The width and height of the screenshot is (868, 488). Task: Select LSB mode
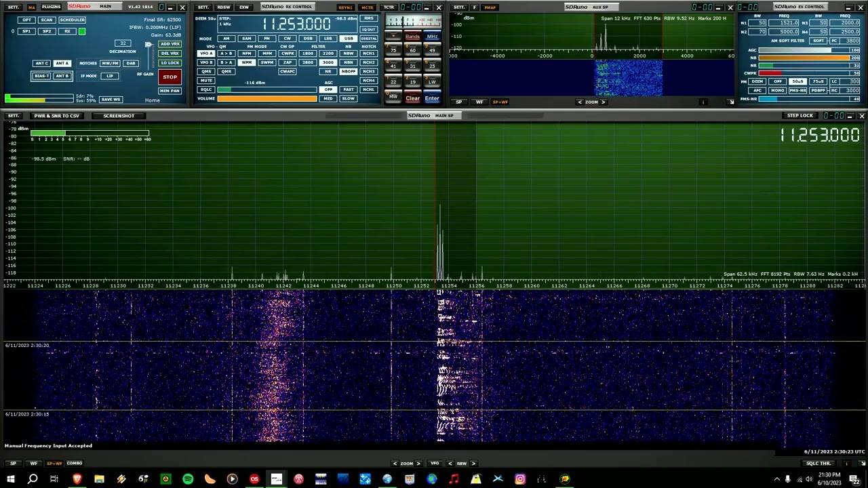(328, 39)
